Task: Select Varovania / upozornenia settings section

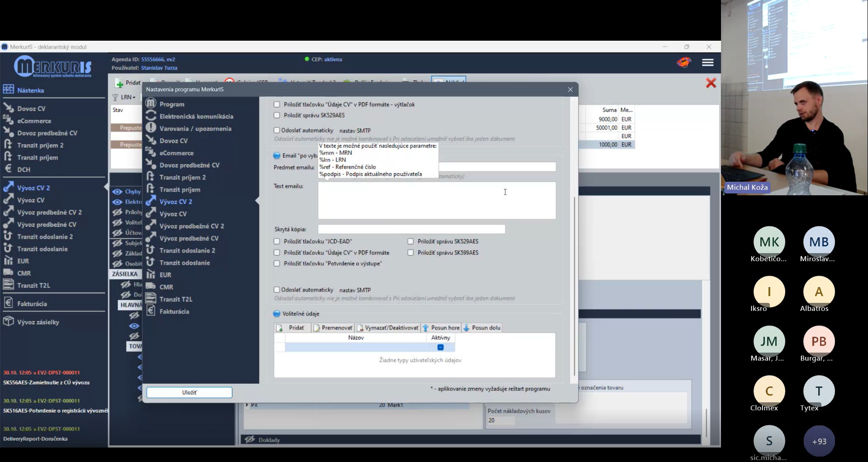Action: click(195, 128)
